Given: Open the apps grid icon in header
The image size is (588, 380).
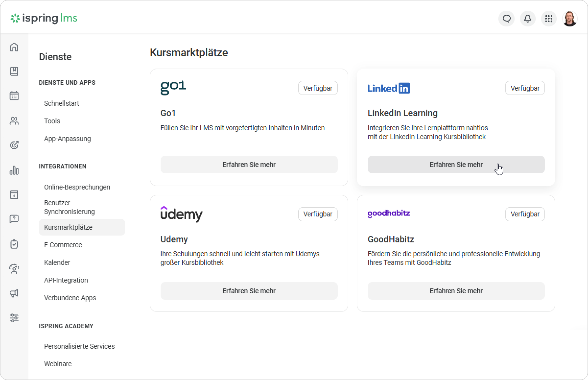Looking at the screenshot, I should point(549,19).
